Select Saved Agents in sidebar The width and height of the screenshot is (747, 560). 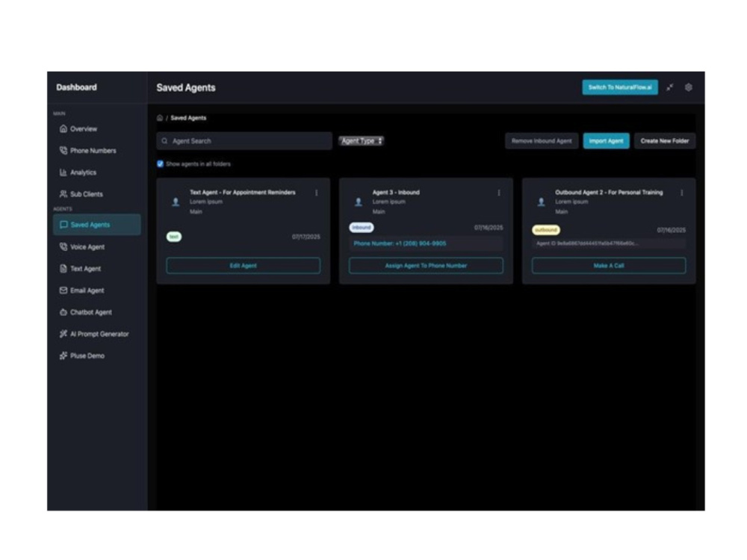(96, 225)
